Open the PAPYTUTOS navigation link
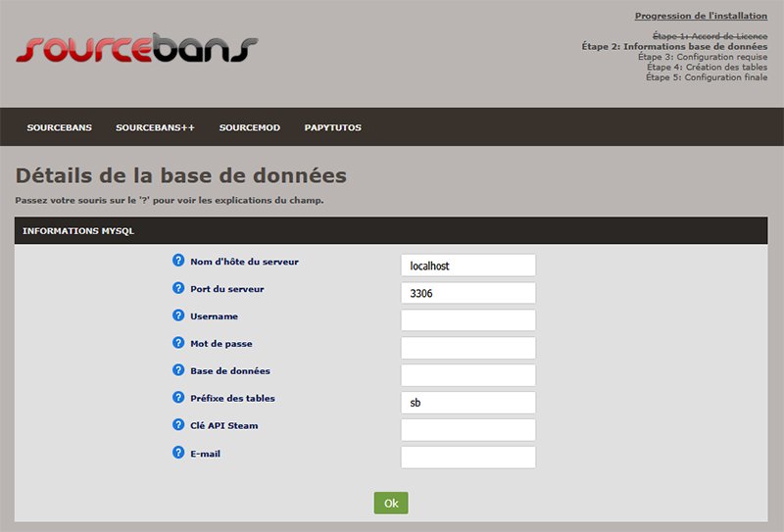This screenshot has height=532, width=784. click(333, 128)
